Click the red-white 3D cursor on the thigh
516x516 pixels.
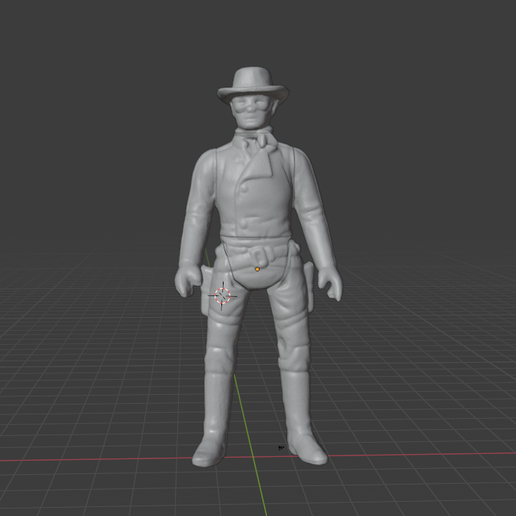click(x=222, y=296)
